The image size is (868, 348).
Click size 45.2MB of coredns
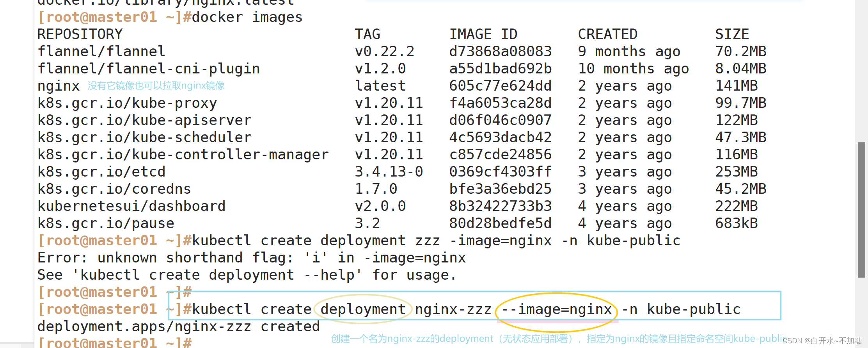[741, 189]
